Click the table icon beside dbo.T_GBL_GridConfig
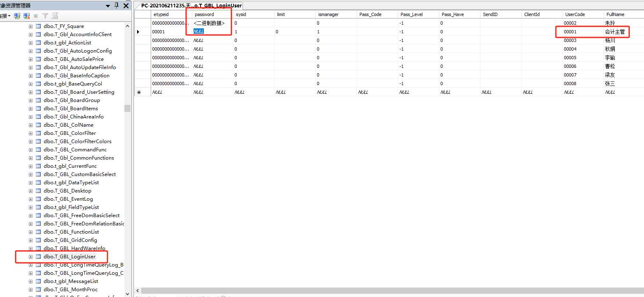Screen dimensions: 644x297 [38, 240]
